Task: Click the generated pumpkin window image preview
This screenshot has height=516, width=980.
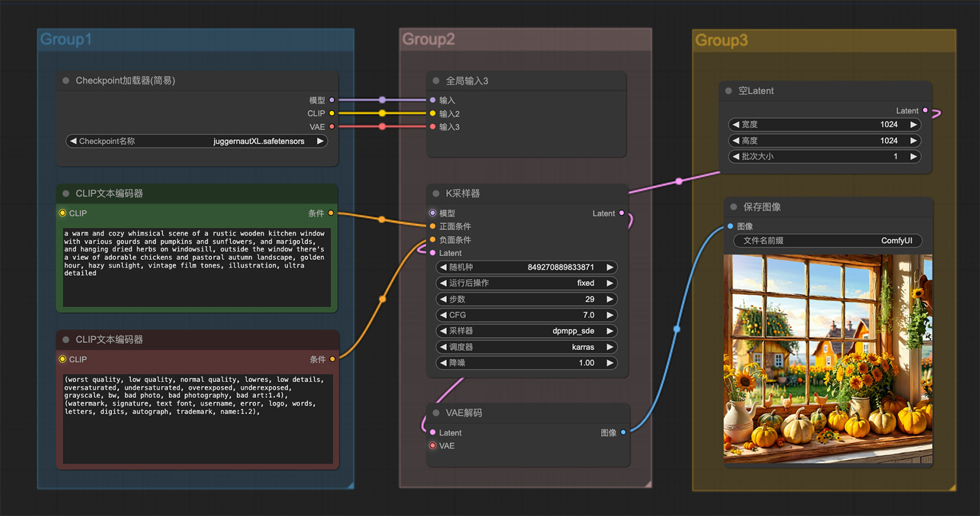Action: (x=828, y=359)
